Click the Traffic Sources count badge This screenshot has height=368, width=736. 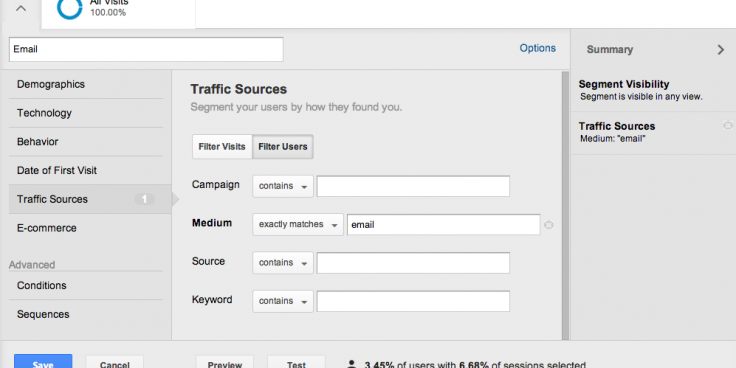coord(145,199)
